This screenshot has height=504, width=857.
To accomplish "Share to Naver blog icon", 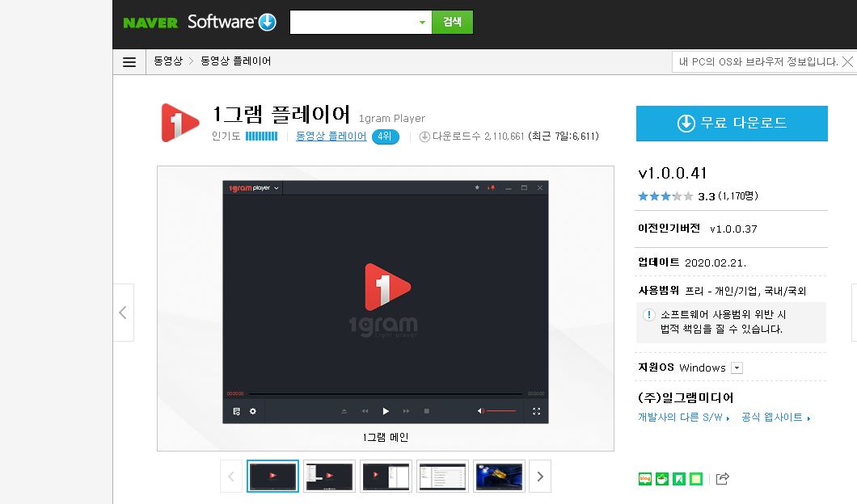I will 645,479.
